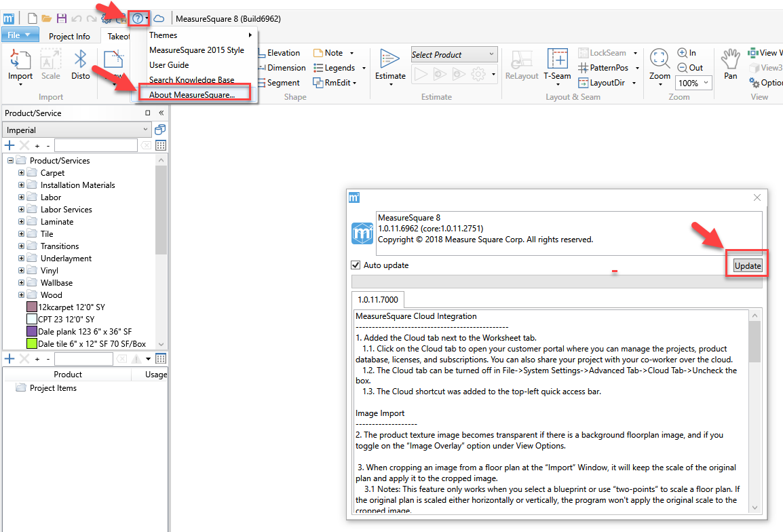This screenshot has width=783, height=532.
Task: Collapse the Product/Services root node
Action: pos(11,161)
